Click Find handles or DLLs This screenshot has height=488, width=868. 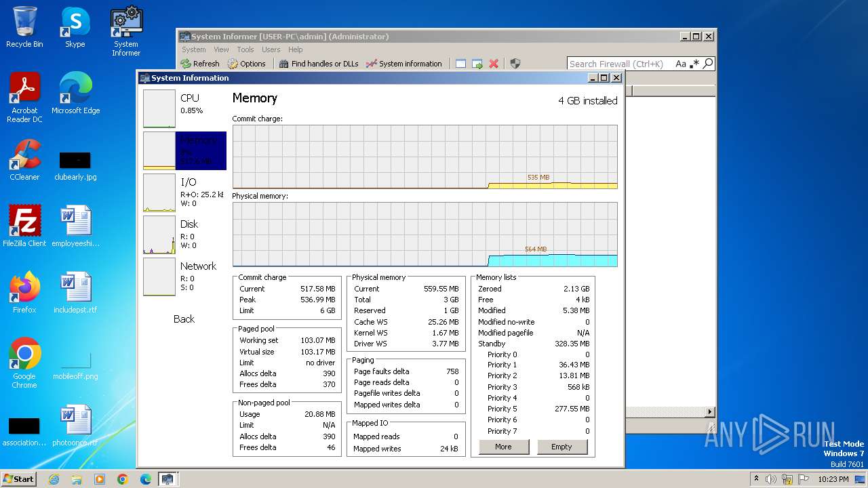click(319, 64)
